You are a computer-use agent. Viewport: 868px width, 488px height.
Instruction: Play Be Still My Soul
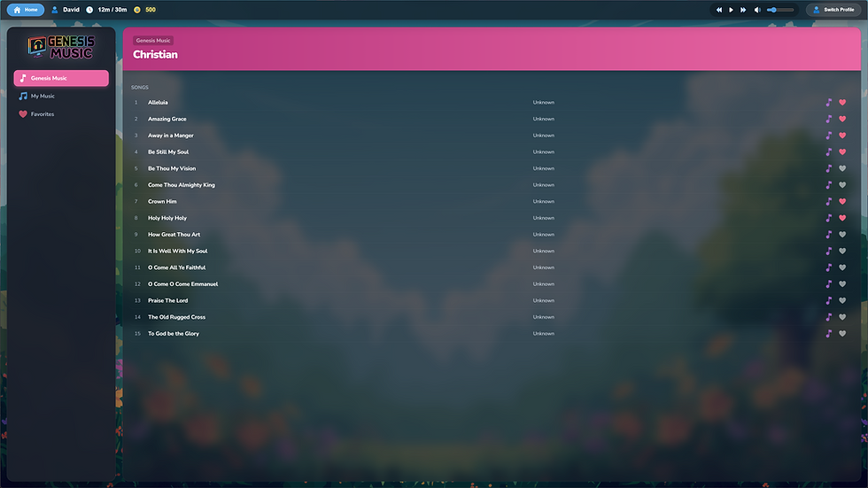click(x=168, y=151)
